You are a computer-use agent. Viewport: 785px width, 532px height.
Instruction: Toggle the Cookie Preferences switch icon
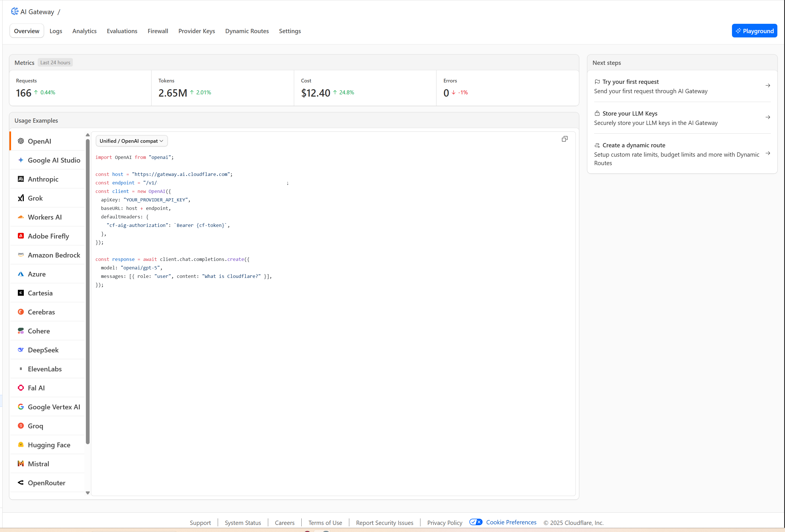click(476, 522)
